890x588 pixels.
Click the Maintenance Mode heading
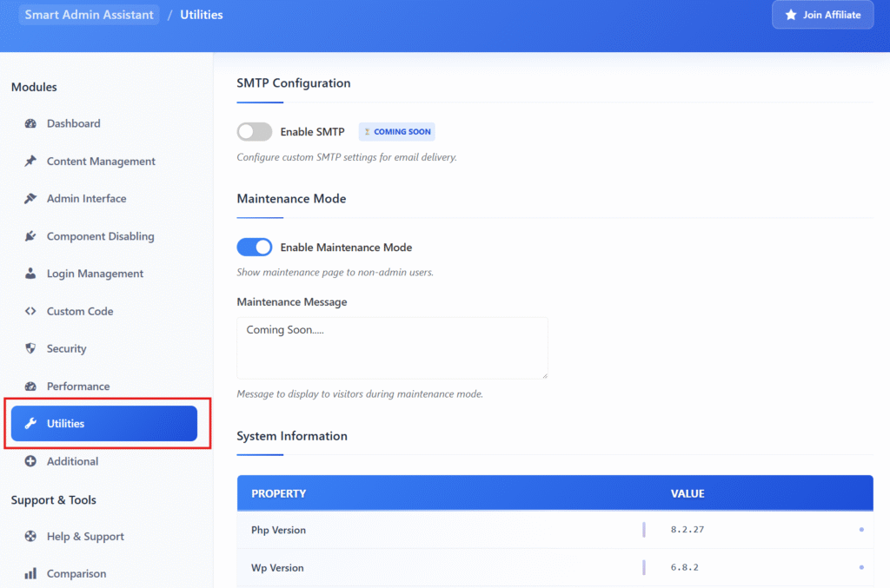coord(291,198)
